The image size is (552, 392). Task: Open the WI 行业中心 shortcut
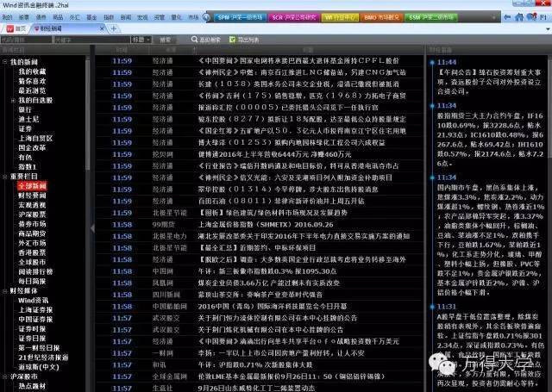[x=342, y=16]
